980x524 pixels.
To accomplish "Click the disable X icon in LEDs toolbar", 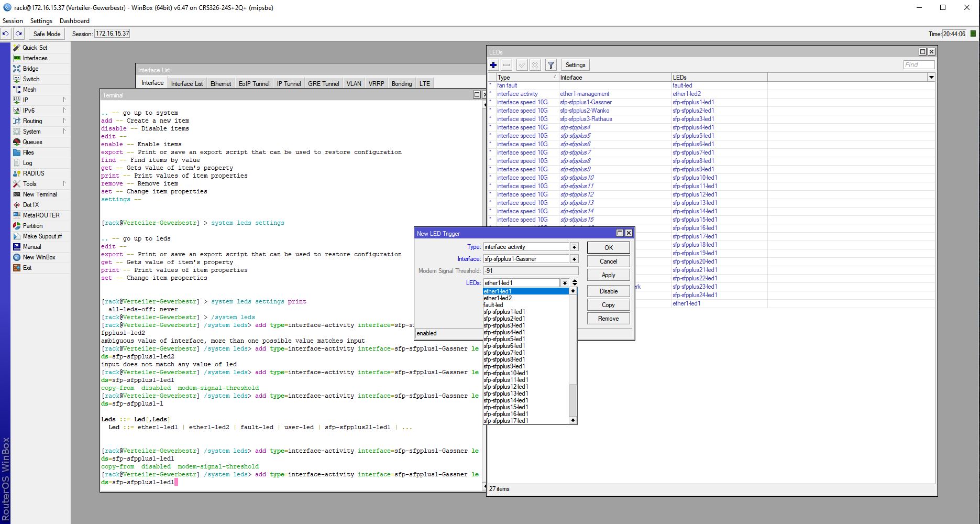I will (535, 65).
